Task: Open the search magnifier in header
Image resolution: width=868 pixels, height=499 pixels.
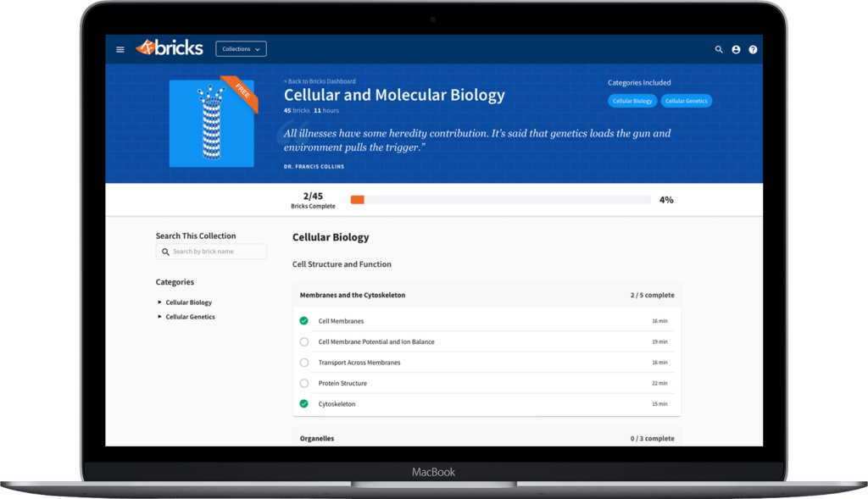Action: (x=719, y=49)
